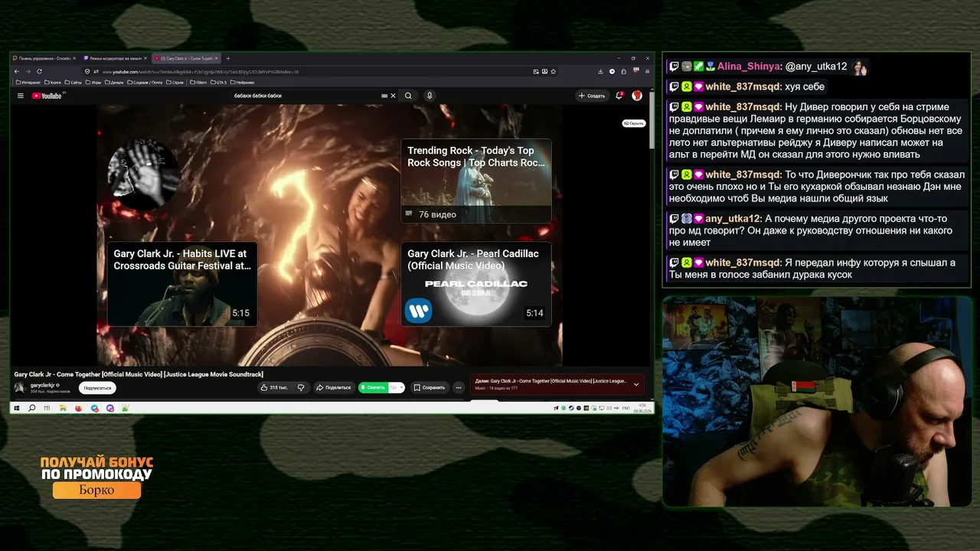The height and width of the screenshot is (551, 980).
Task: Bookmark this page with the star icon
Action: (x=554, y=71)
